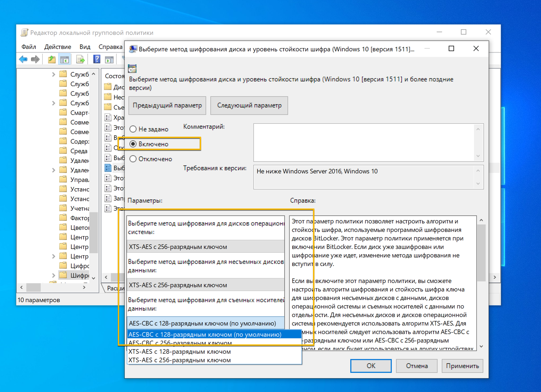Viewport: 541px width, 392px height.
Task: Select the Не задано radio button
Action: 133,129
